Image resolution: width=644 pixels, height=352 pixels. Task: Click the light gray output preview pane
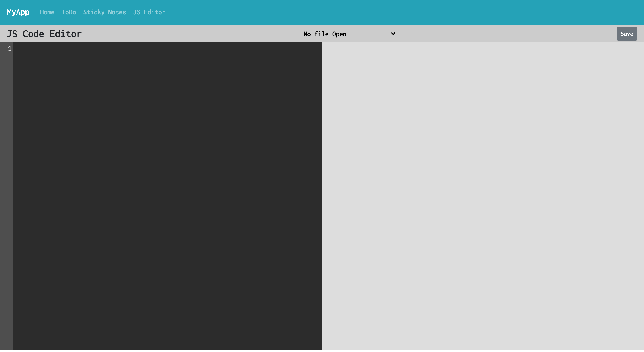[x=483, y=196]
